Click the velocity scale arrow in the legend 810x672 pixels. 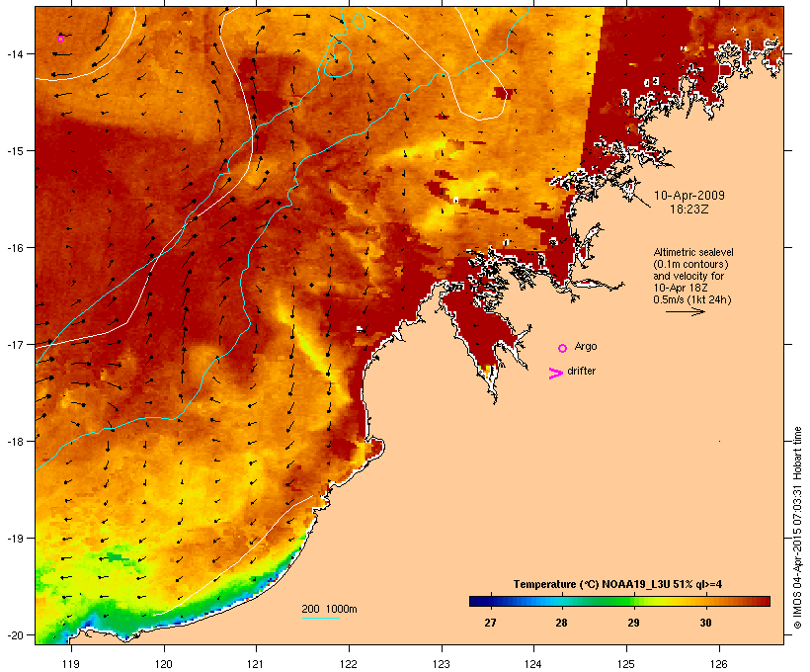click(686, 311)
